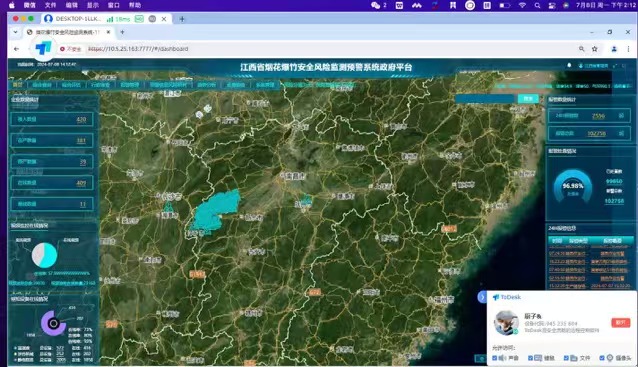The width and height of the screenshot is (638, 367).
Task: Open the 帮助 menu in menu bar
Action: (x=135, y=5)
